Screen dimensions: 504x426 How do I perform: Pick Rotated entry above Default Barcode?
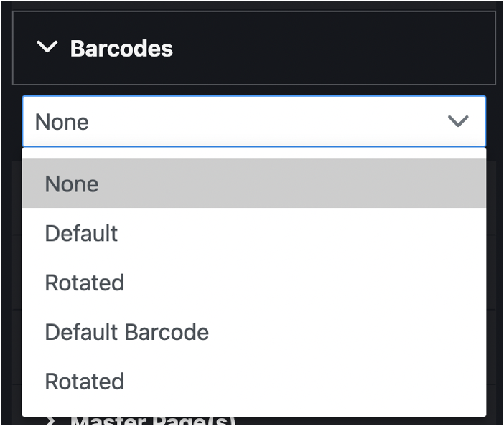[x=84, y=283]
